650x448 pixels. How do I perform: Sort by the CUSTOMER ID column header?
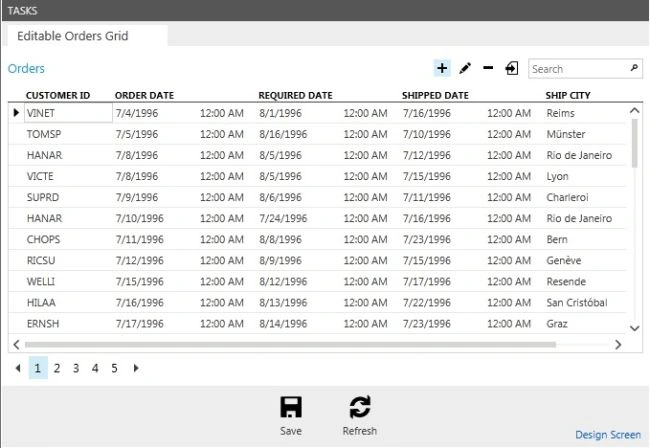pos(58,95)
